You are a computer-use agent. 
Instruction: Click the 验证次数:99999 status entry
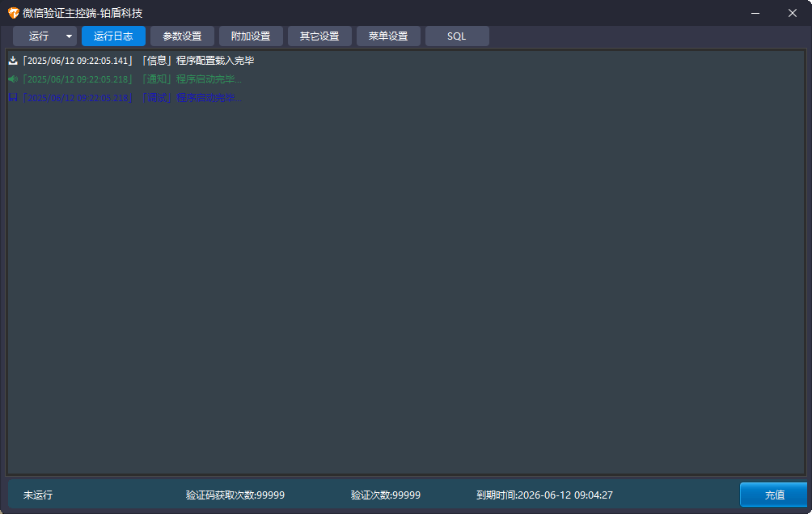(x=386, y=495)
